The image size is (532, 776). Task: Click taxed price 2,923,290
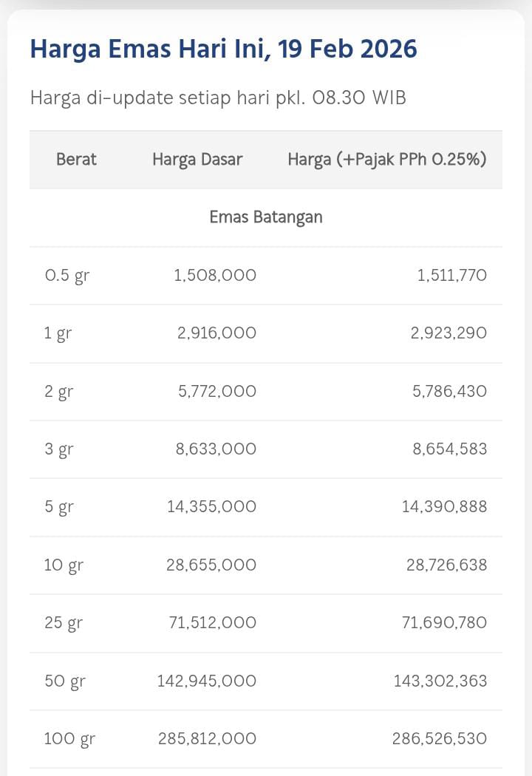(449, 333)
